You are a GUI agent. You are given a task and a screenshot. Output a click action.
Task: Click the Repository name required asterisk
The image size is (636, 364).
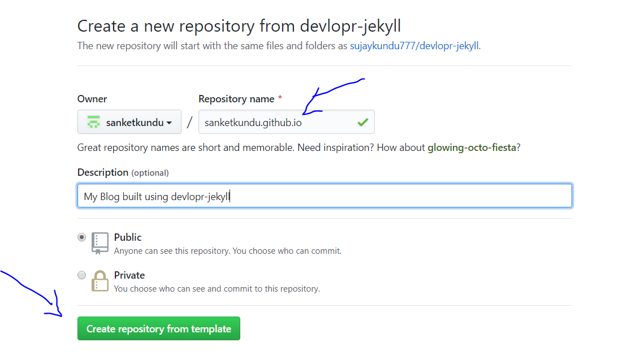pos(280,97)
